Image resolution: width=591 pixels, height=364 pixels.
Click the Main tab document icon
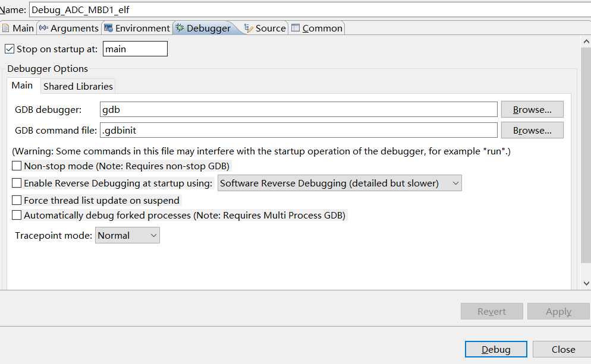coord(6,28)
